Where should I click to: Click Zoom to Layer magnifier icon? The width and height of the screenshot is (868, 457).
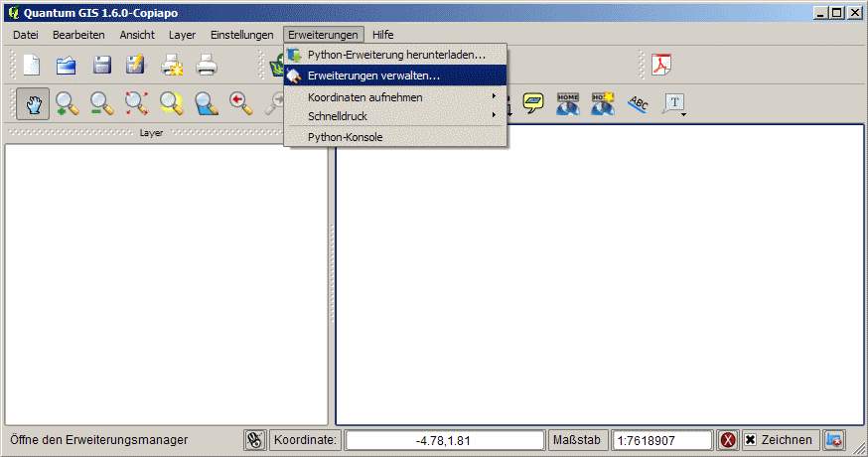pyautogui.click(x=206, y=103)
